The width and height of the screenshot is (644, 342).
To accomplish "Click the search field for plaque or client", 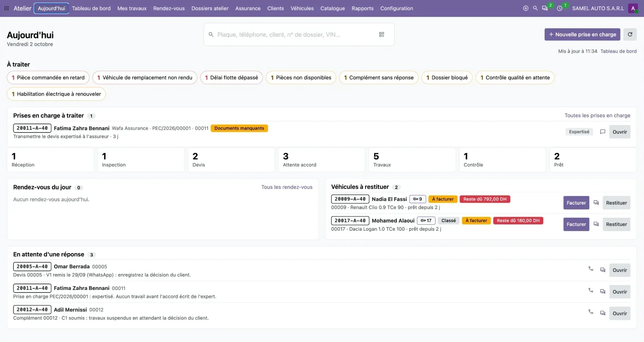I will 299,35.
